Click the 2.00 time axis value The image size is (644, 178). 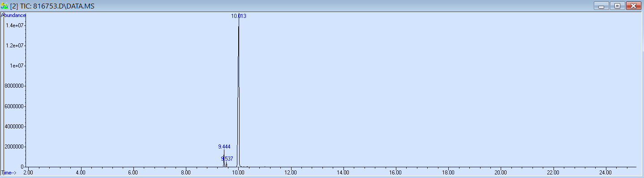pyautogui.click(x=28, y=172)
